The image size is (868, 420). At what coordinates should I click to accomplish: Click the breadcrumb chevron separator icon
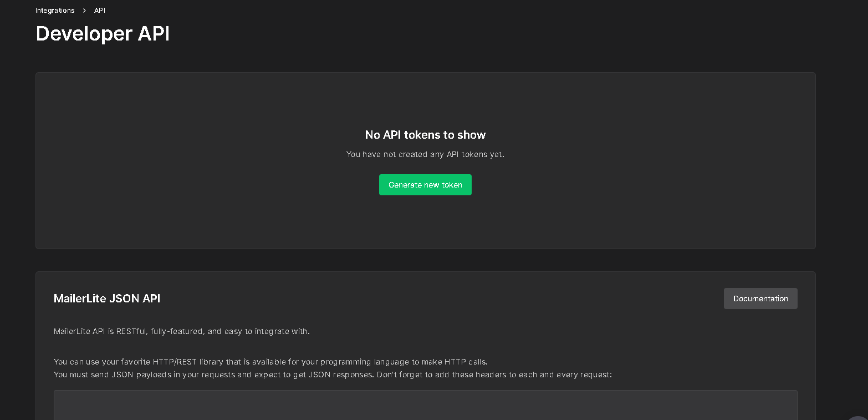84,11
